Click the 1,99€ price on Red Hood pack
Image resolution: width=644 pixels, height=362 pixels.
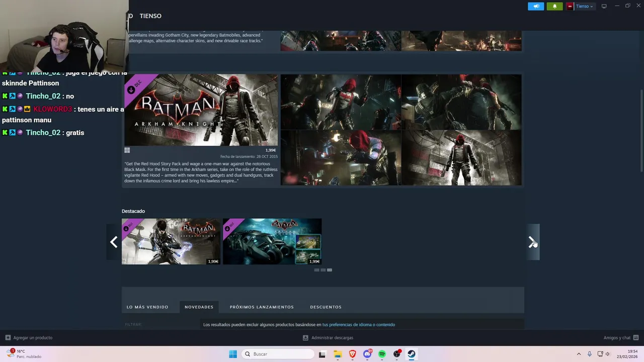(x=271, y=150)
